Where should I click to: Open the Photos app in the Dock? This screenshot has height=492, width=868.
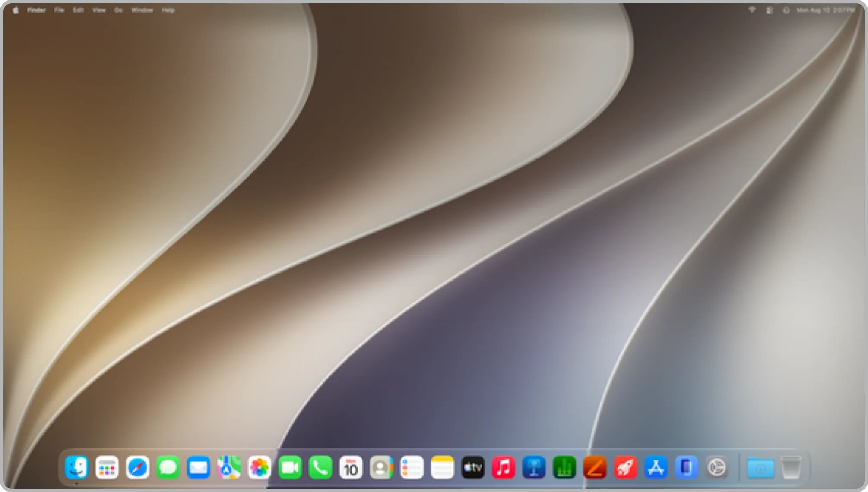[260, 467]
